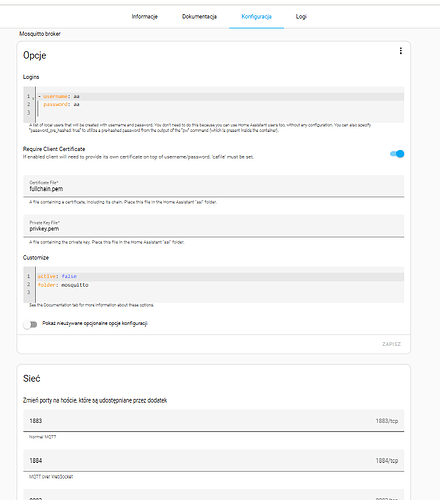Collapse the Logins YAML fold arrow

point(33,98)
